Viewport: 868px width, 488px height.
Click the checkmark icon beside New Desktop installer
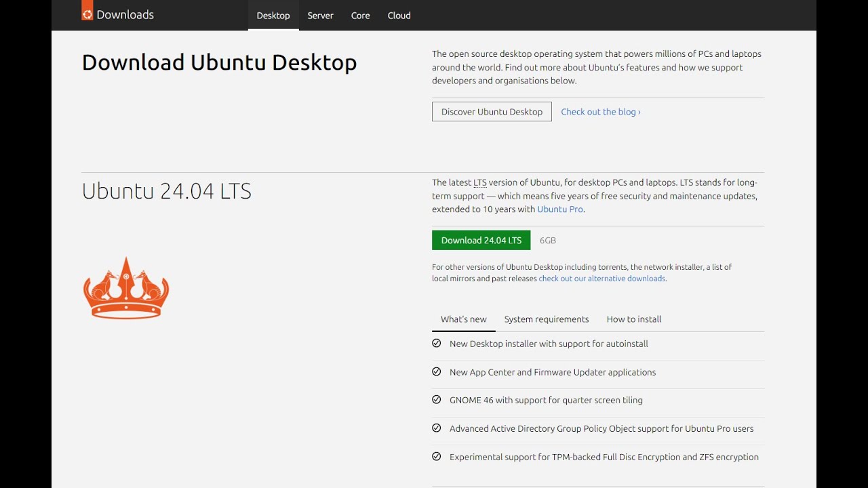point(437,344)
